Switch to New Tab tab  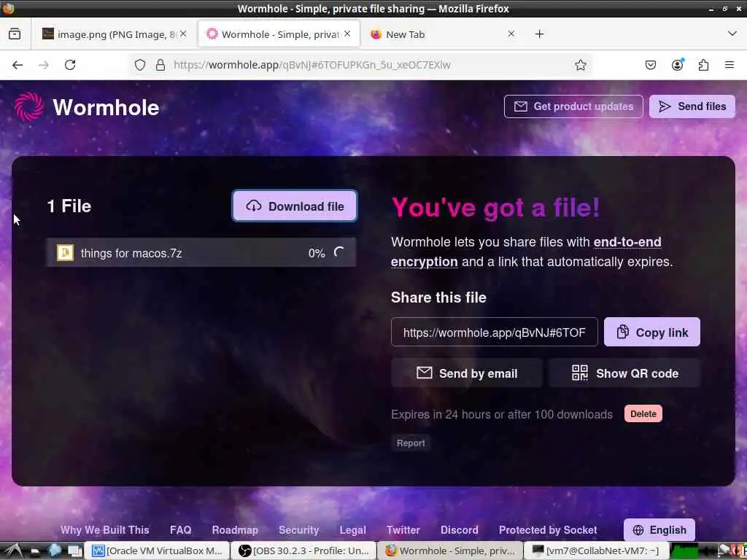click(x=443, y=34)
